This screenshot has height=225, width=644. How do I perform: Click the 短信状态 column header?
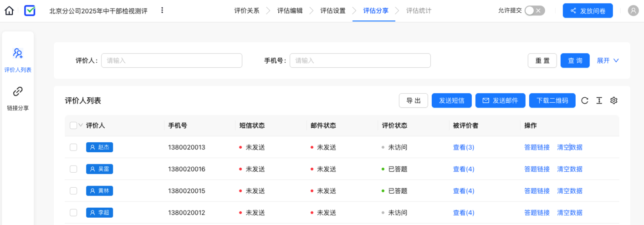coord(252,125)
